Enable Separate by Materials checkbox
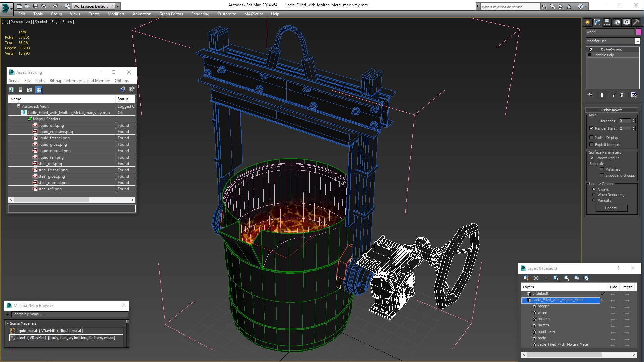 point(602,169)
